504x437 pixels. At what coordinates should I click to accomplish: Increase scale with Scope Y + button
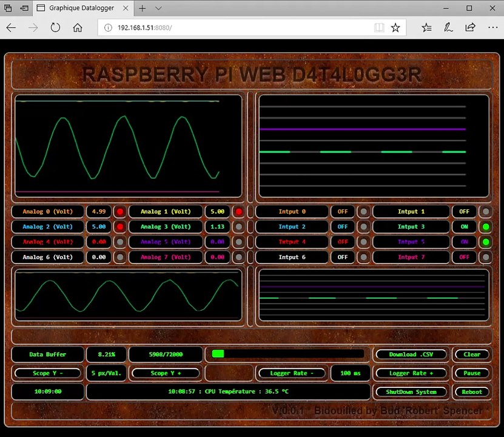pyautogui.click(x=166, y=373)
